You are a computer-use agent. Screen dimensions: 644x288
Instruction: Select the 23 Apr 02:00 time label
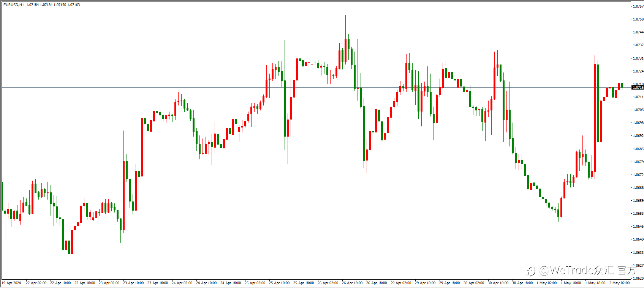tap(109, 283)
